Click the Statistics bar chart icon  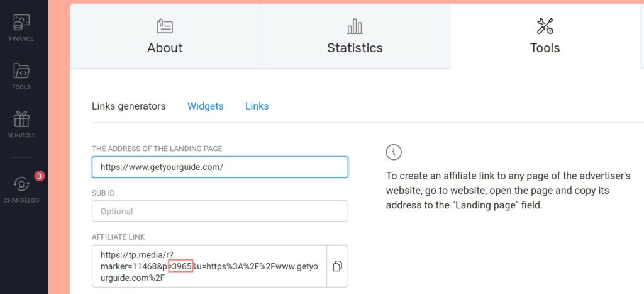point(355,26)
